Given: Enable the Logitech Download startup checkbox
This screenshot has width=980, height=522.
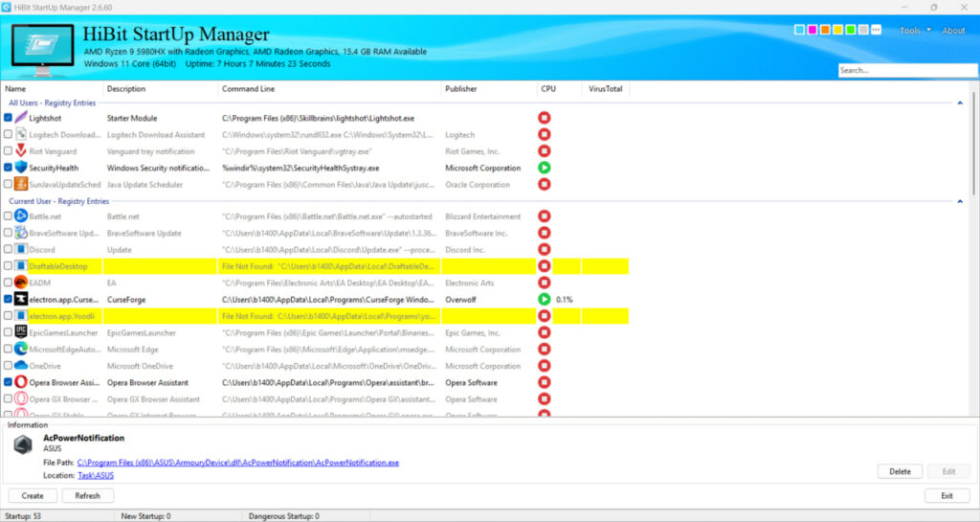Looking at the screenshot, I should [8, 134].
